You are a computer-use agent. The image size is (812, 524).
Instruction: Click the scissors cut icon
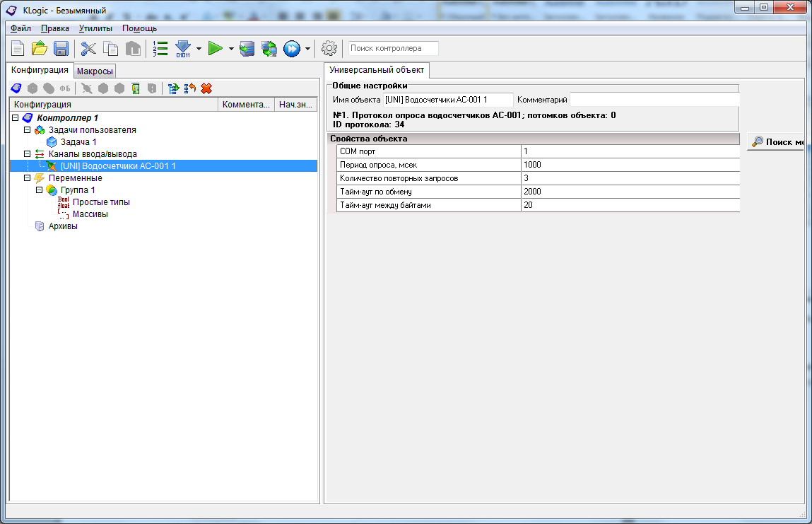(88, 49)
